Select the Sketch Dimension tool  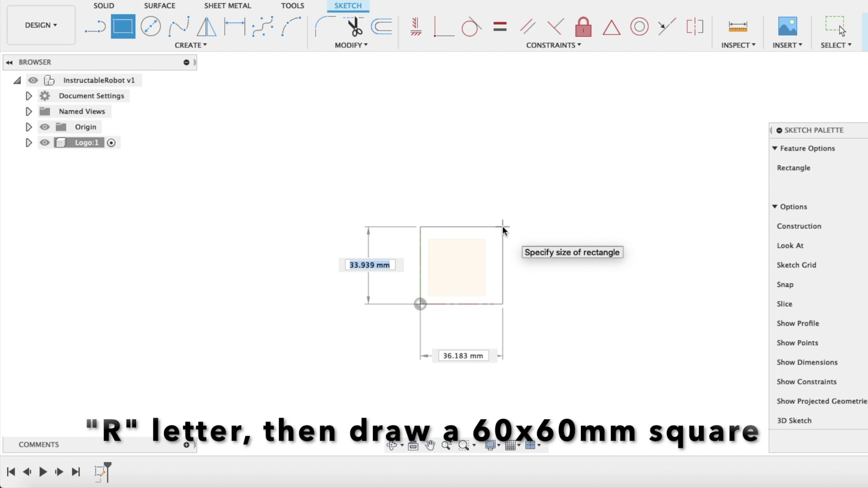click(737, 27)
